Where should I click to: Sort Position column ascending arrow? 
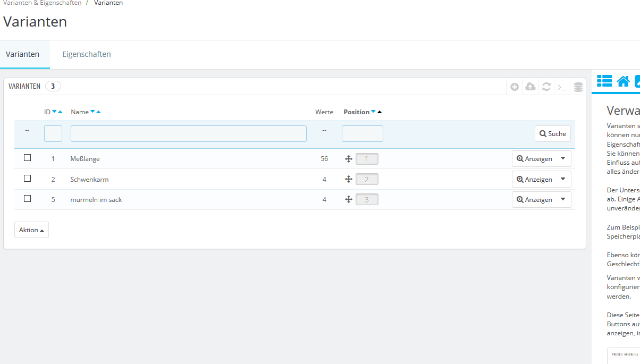379,112
